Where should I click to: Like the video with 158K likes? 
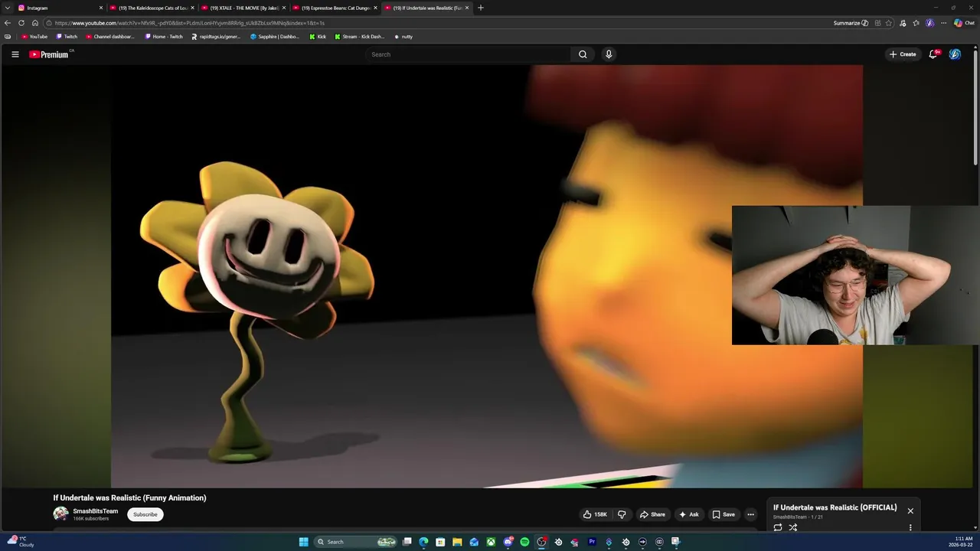coord(595,514)
